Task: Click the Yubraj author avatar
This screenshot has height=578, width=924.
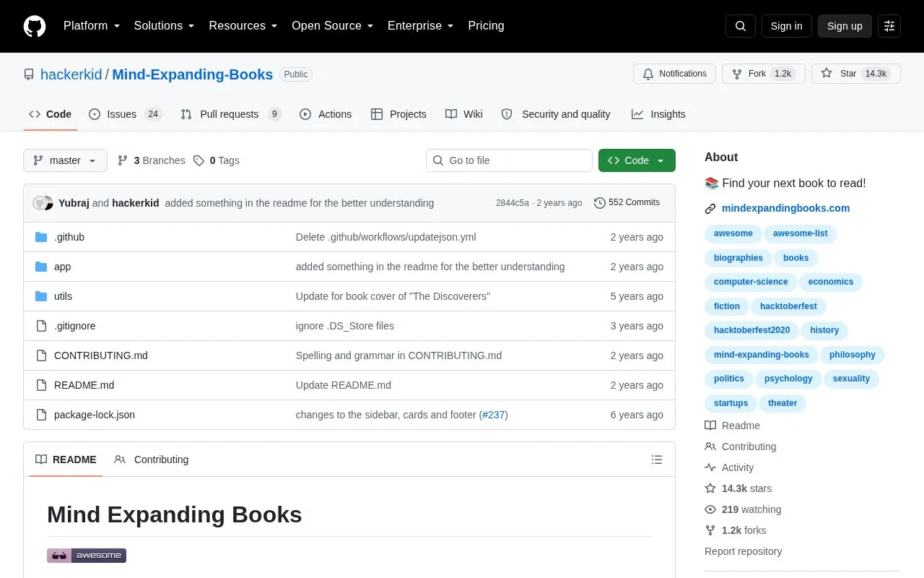Action: pyautogui.click(x=40, y=203)
